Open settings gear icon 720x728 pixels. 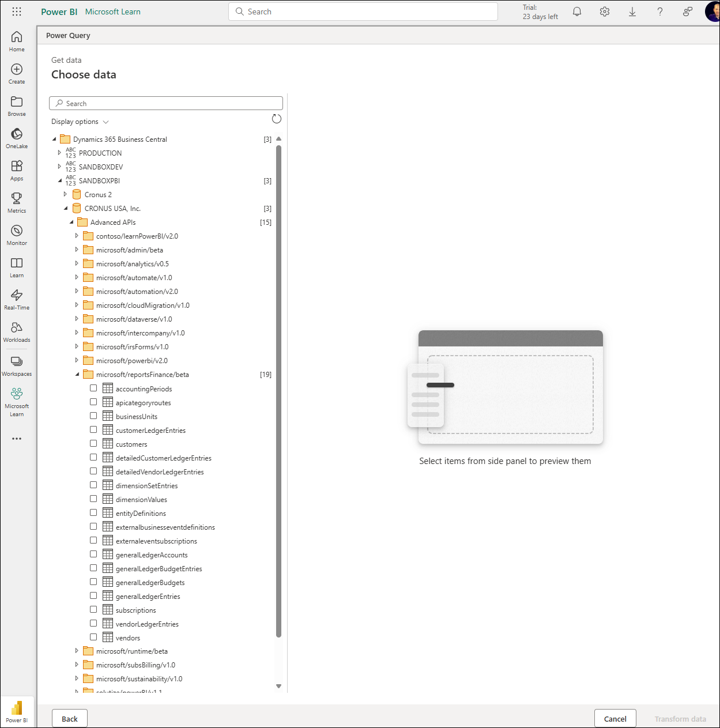point(605,12)
